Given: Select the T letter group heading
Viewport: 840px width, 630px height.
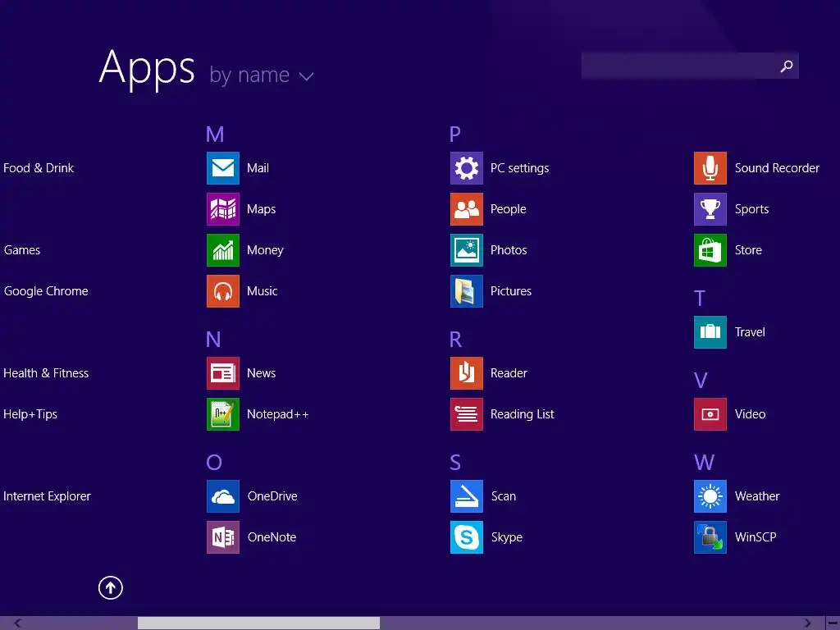Looking at the screenshot, I should pyautogui.click(x=700, y=299).
